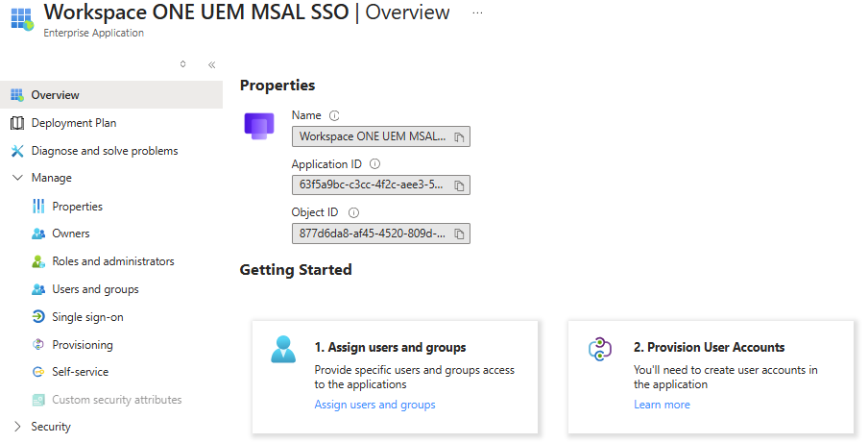Click the Application ID text field
The height and width of the screenshot is (443, 868).
(x=381, y=185)
